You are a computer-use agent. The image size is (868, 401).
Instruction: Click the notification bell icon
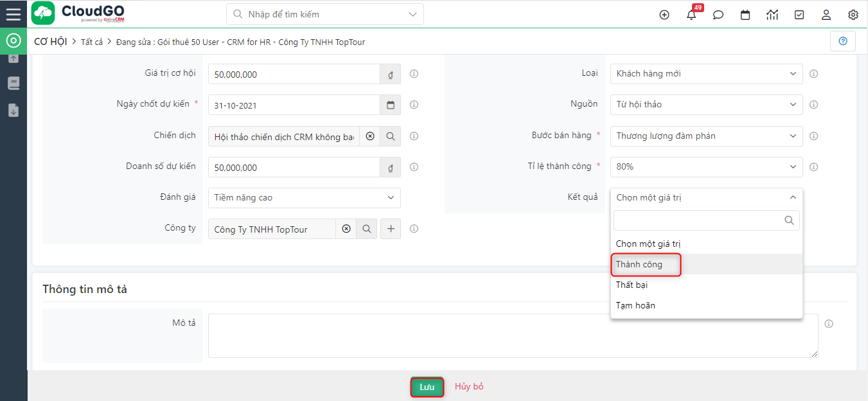point(691,15)
